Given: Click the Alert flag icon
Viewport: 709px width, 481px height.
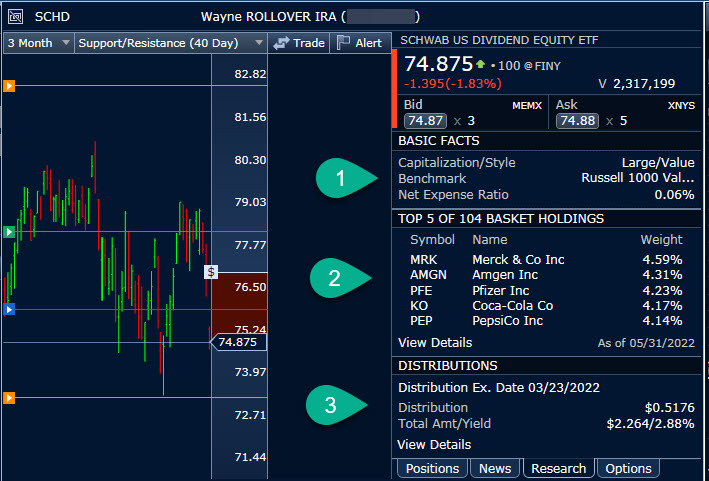Looking at the screenshot, I should [x=343, y=43].
